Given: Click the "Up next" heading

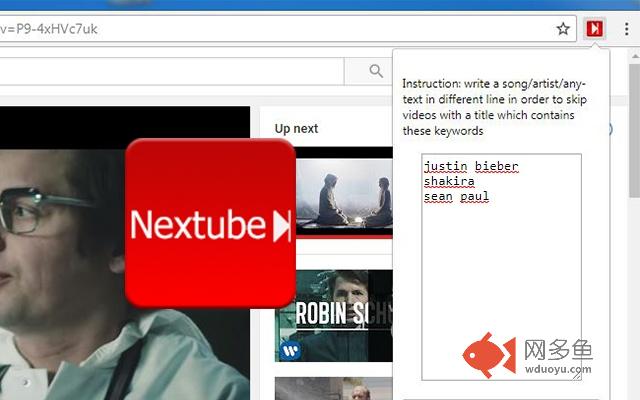Looking at the screenshot, I should 296,129.
